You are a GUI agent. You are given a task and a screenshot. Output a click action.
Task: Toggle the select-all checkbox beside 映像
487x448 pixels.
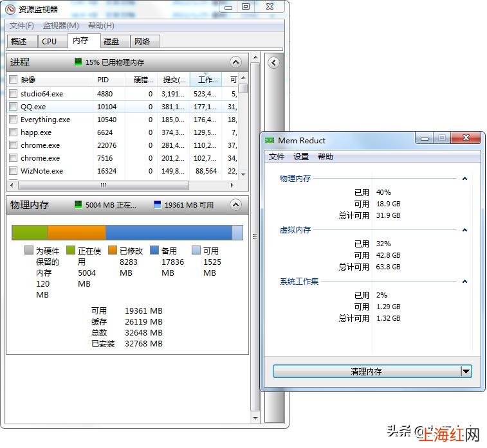click(13, 80)
